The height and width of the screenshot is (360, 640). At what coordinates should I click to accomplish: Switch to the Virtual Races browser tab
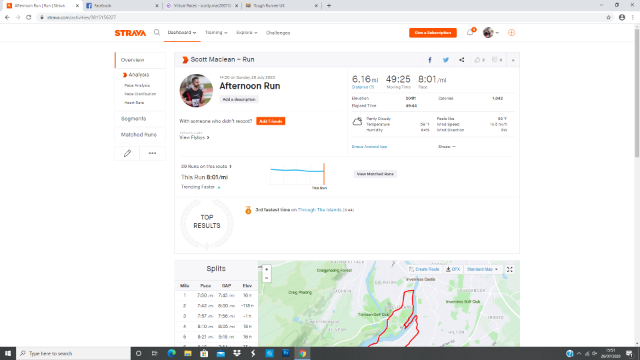(x=202, y=6)
